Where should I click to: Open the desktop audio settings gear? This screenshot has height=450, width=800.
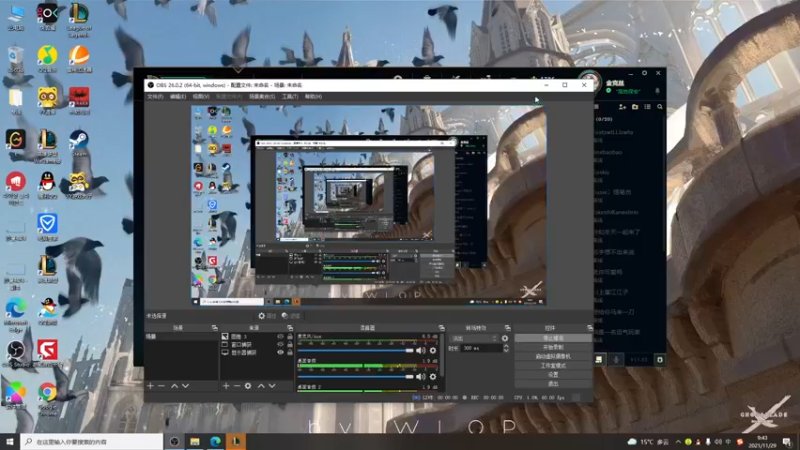click(433, 377)
